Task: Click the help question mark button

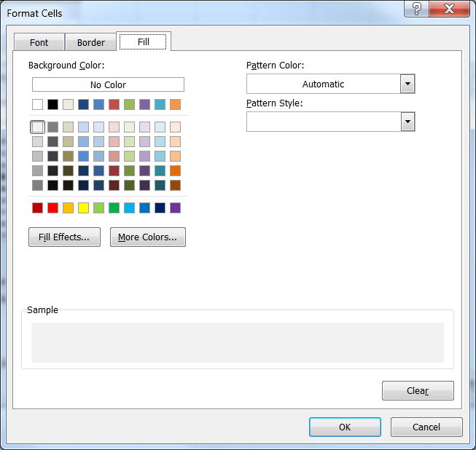Action: (x=416, y=9)
